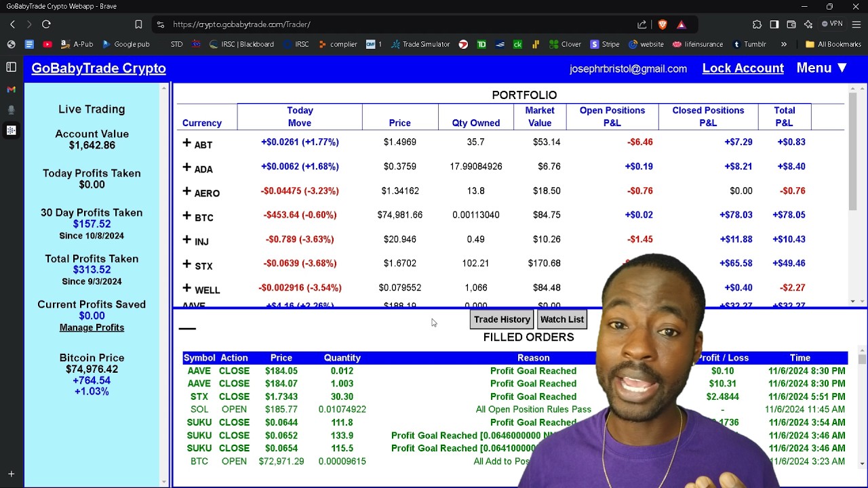Image resolution: width=868 pixels, height=488 pixels.
Task: Collapse the filled orders section minus icon
Action: (187, 329)
